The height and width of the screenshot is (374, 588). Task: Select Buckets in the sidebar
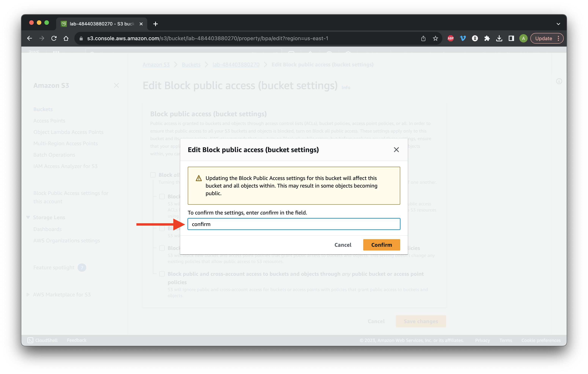(x=43, y=109)
